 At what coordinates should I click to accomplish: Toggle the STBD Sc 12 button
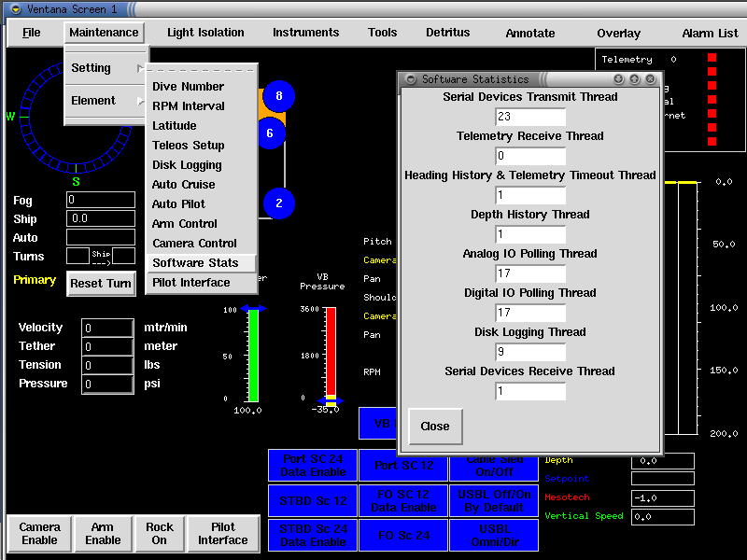(x=313, y=501)
